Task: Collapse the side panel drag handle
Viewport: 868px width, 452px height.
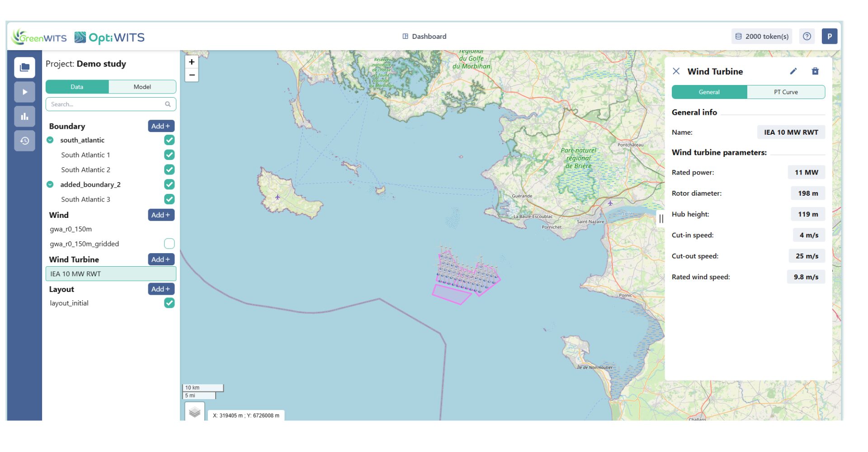Action: click(661, 219)
